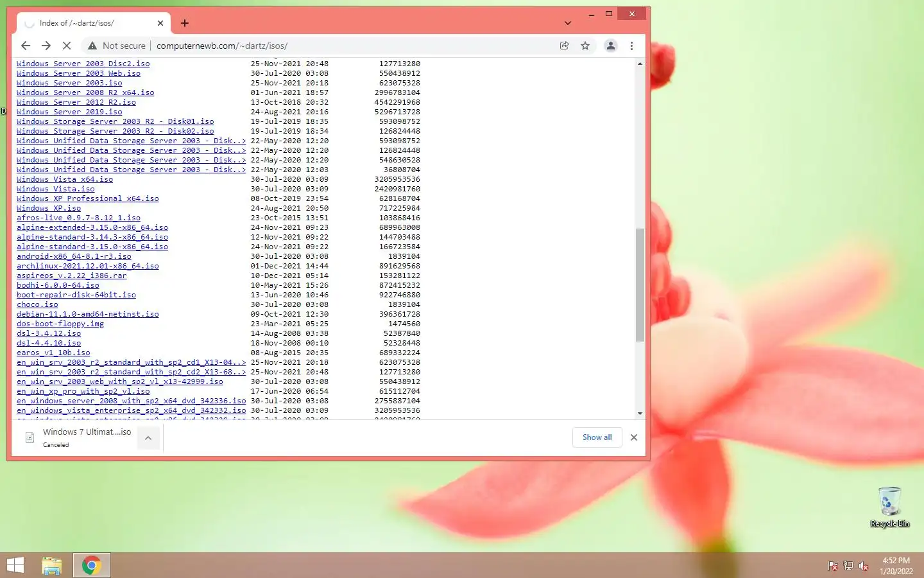Click the Chrome taskbar icon
Screen dimensions: 924x578
91,565
